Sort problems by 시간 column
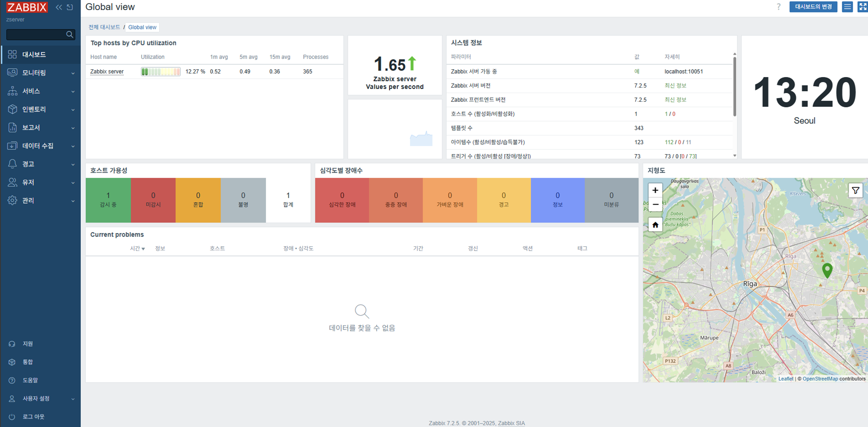 tap(137, 249)
